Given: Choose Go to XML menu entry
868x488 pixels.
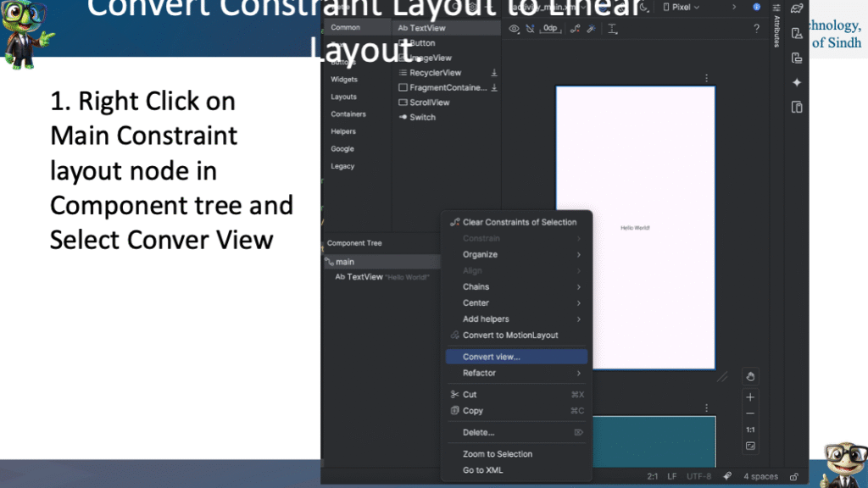Looking at the screenshot, I should (482, 470).
